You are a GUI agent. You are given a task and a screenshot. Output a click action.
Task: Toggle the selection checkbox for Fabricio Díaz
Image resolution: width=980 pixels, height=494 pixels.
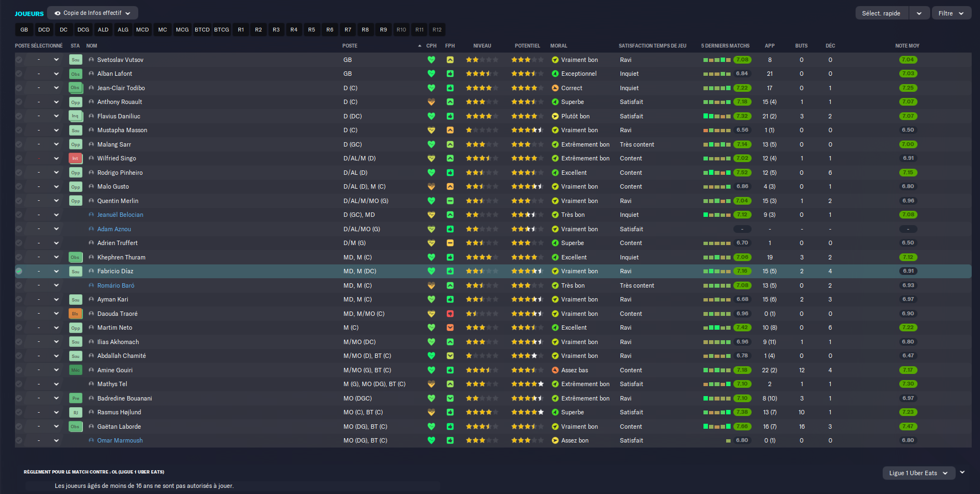click(x=19, y=271)
